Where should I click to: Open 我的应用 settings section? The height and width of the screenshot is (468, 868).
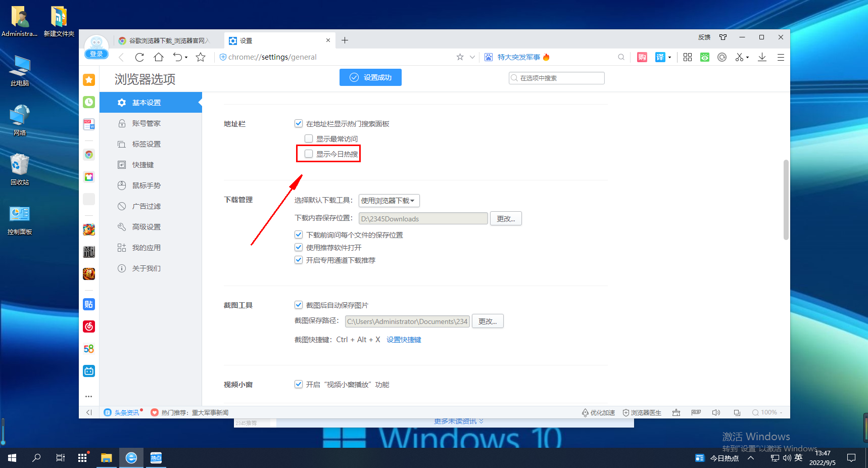coord(151,248)
